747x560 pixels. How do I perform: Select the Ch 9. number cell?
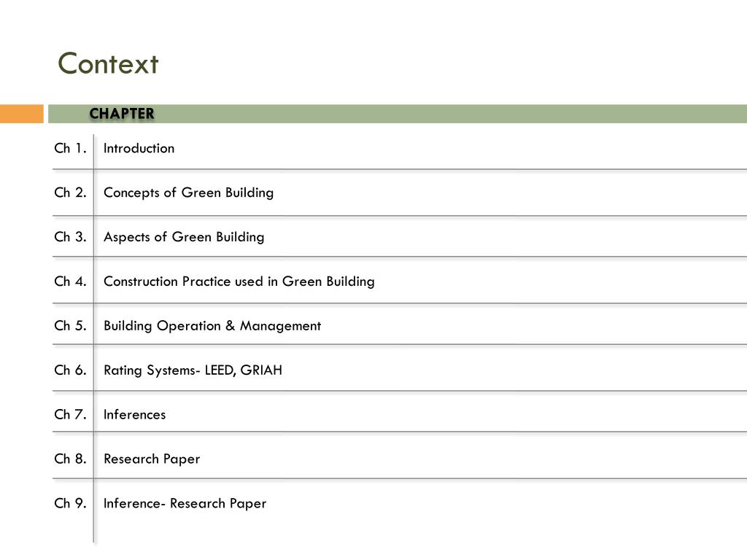click(x=71, y=503)
